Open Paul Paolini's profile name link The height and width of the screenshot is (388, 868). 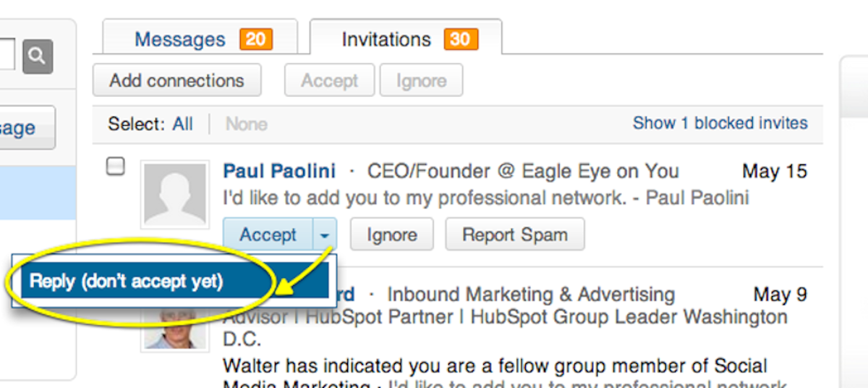click(x=279, y=171)
